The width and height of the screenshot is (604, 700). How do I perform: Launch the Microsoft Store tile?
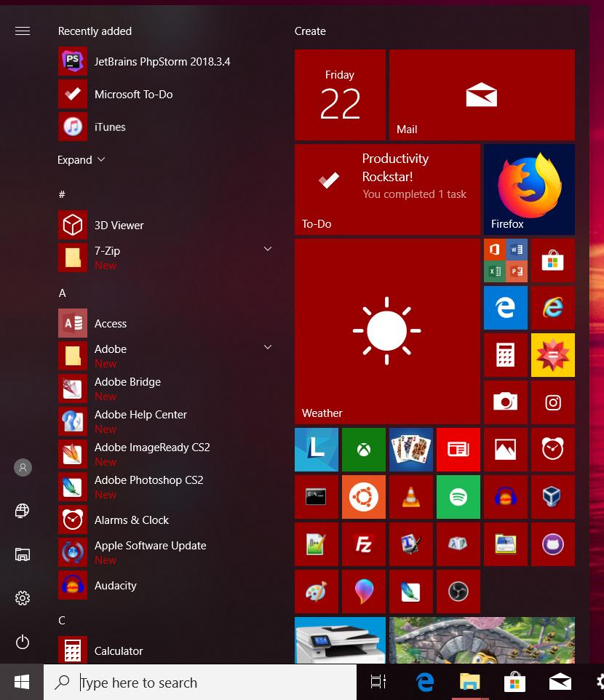click(x=552, y=260)
